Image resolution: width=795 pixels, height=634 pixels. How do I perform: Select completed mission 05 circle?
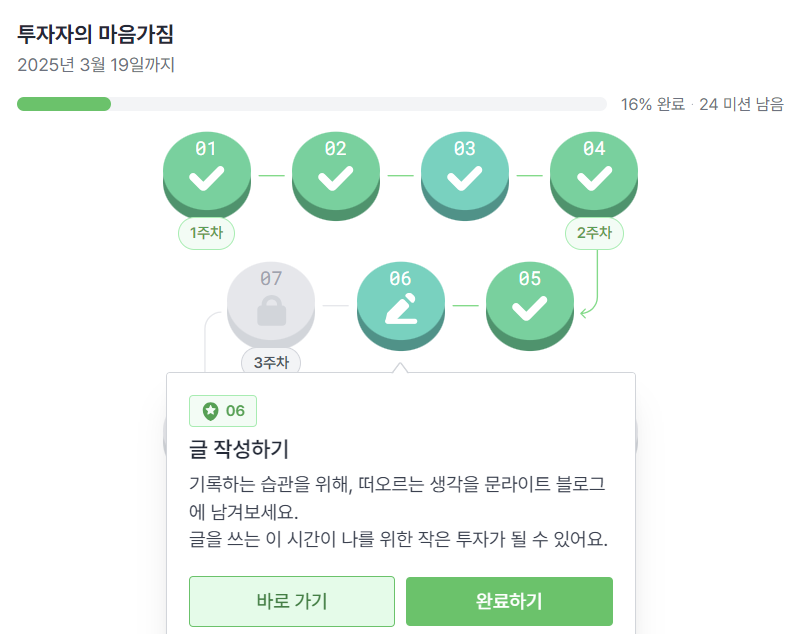pyautogui.click(x=530, y=305)
